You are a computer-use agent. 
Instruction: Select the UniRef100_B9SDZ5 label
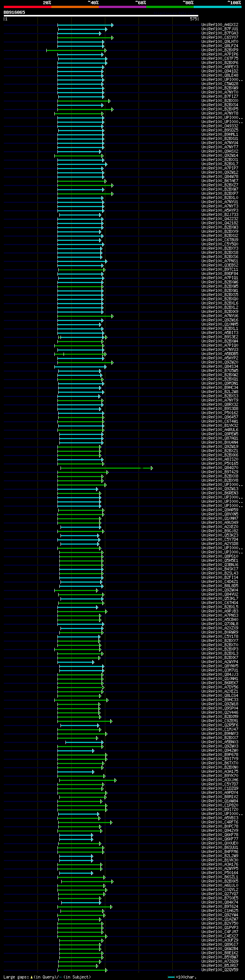[x=220, y=130]
